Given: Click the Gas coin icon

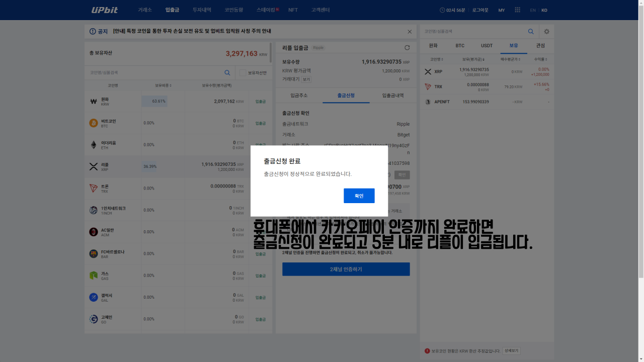Looking at the screenshot, I should (x=93, y=276).
